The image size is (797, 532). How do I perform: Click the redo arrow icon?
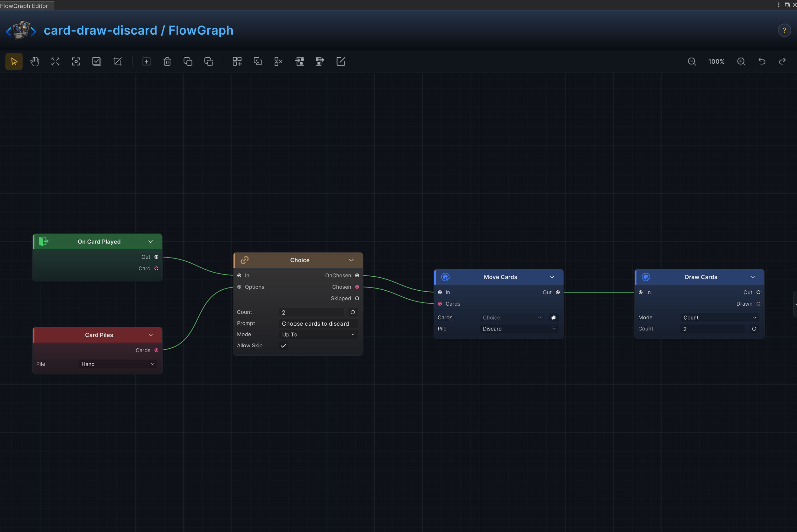point(782,61)
